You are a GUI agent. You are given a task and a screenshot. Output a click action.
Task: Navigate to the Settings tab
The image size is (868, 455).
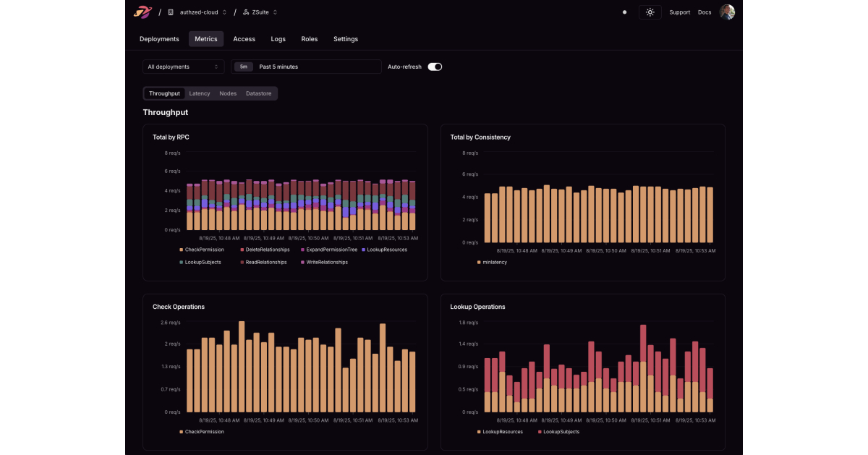tap(346, 39)
